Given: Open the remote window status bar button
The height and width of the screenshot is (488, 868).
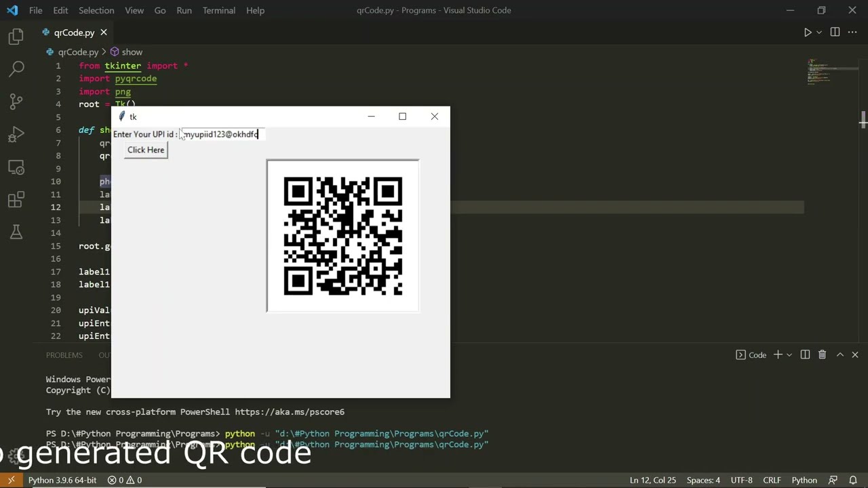Looking at the screenshot, I should 11,480.
